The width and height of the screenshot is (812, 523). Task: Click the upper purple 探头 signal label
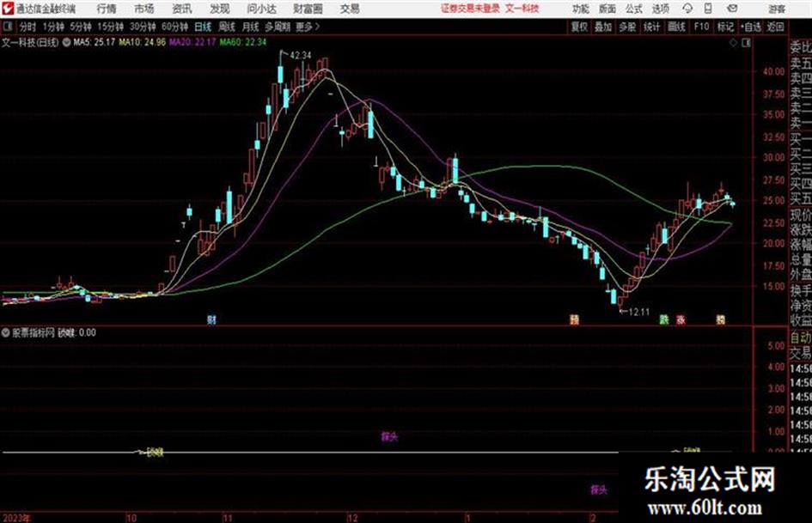pos(389,436)
